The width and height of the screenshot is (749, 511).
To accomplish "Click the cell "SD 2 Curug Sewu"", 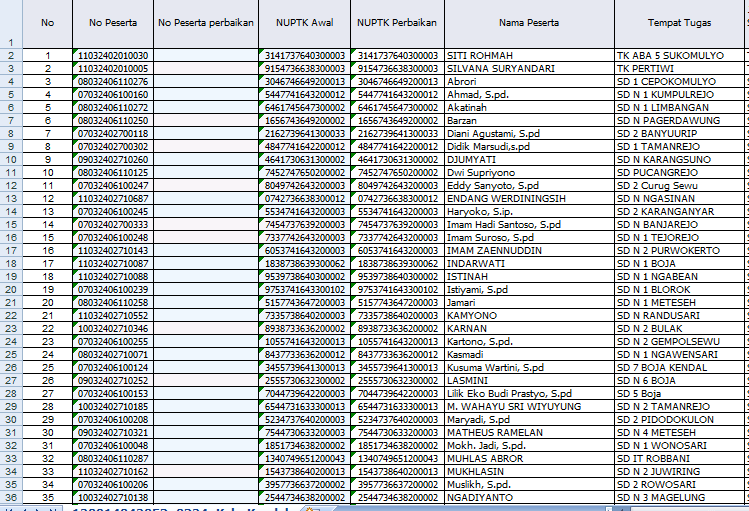I will click(679, 185).
